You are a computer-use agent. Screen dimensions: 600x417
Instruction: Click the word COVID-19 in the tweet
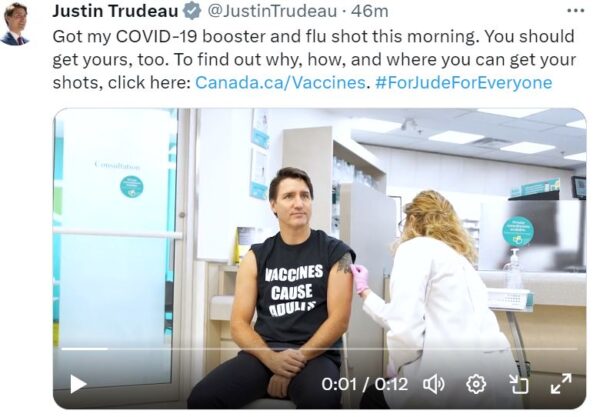point(157,37)
